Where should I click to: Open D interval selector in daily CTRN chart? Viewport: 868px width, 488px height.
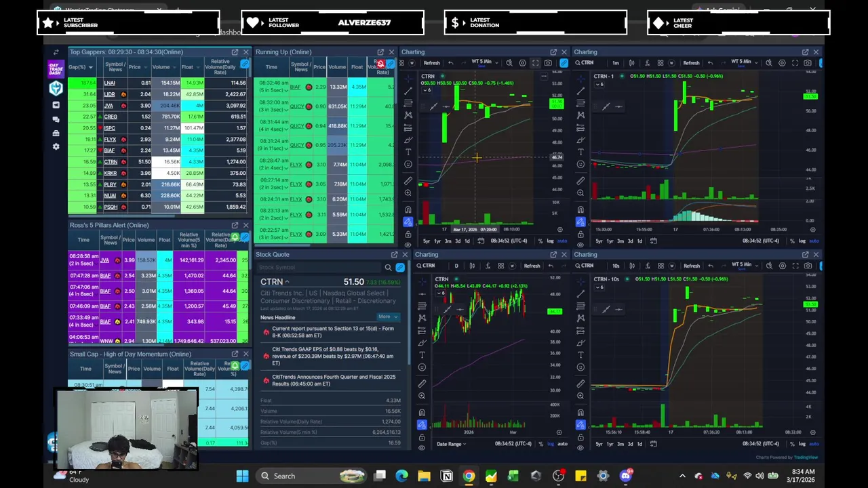pyautogui.click(x=456, y=266)
